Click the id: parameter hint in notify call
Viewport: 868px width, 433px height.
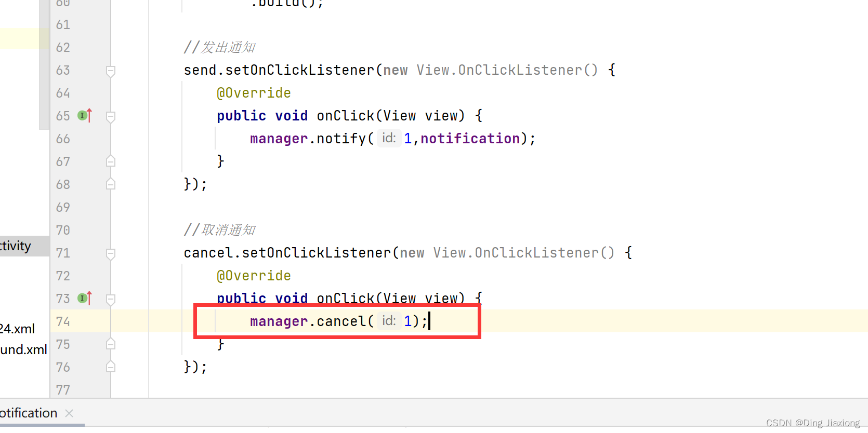(389, 138)
